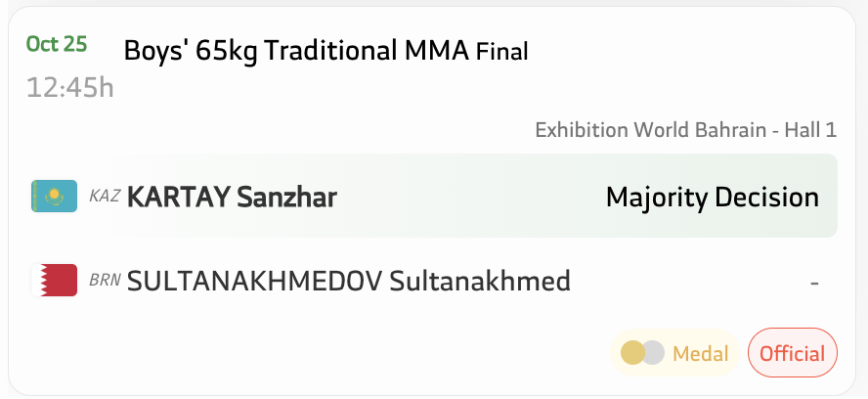Open Boys' 65kg Traditional MMA event title

tap(296, 50)
